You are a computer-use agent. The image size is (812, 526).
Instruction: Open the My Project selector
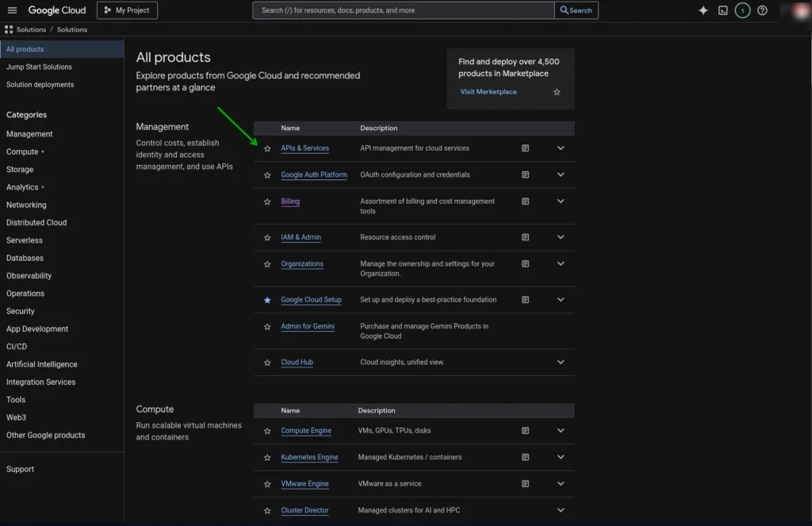(x=127, y=10)
